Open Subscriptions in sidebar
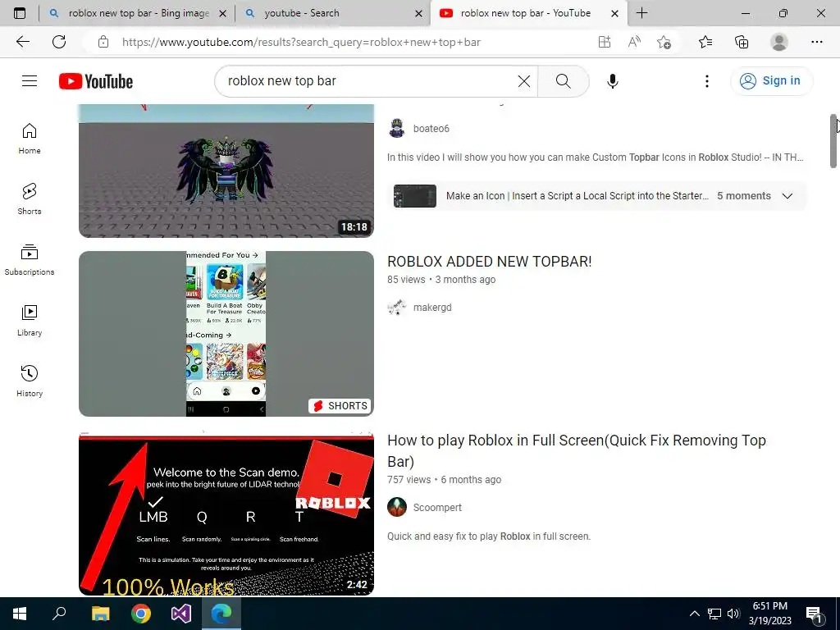 (x=30, y=260)
